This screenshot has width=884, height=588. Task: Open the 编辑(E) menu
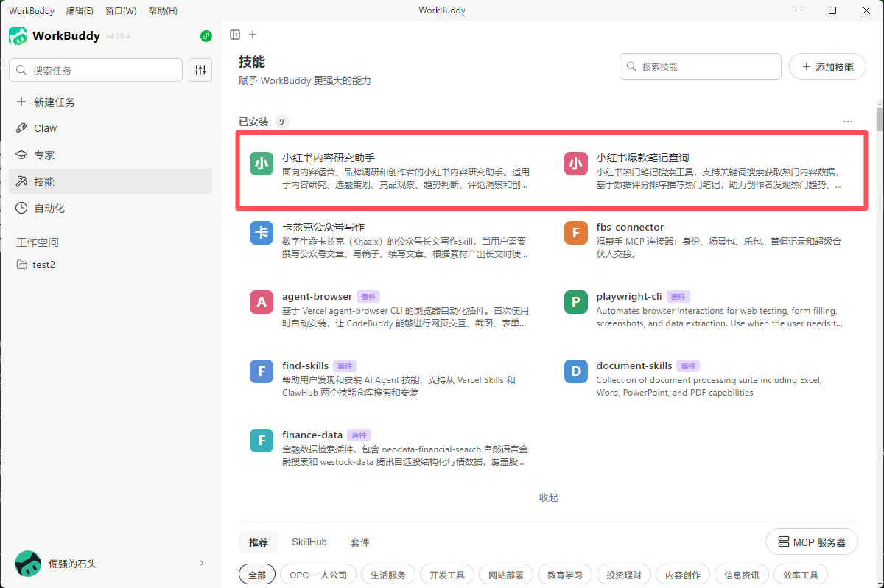80,11
